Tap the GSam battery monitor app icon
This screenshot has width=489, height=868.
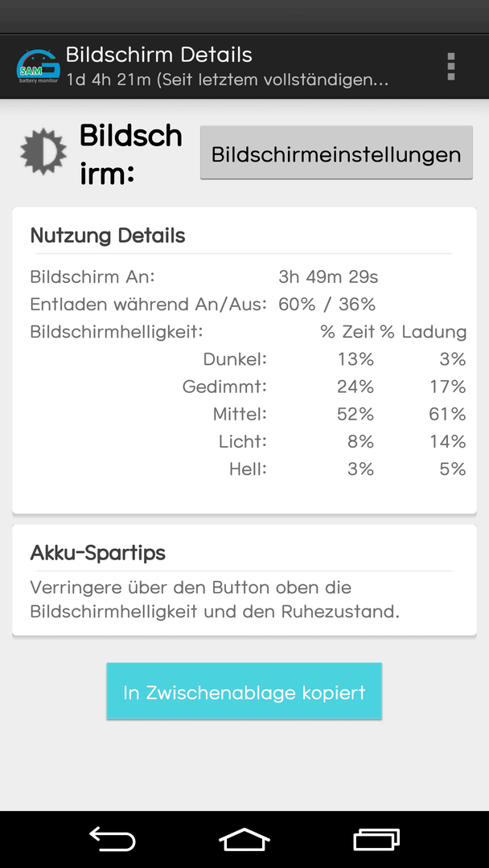click(39, 67)
